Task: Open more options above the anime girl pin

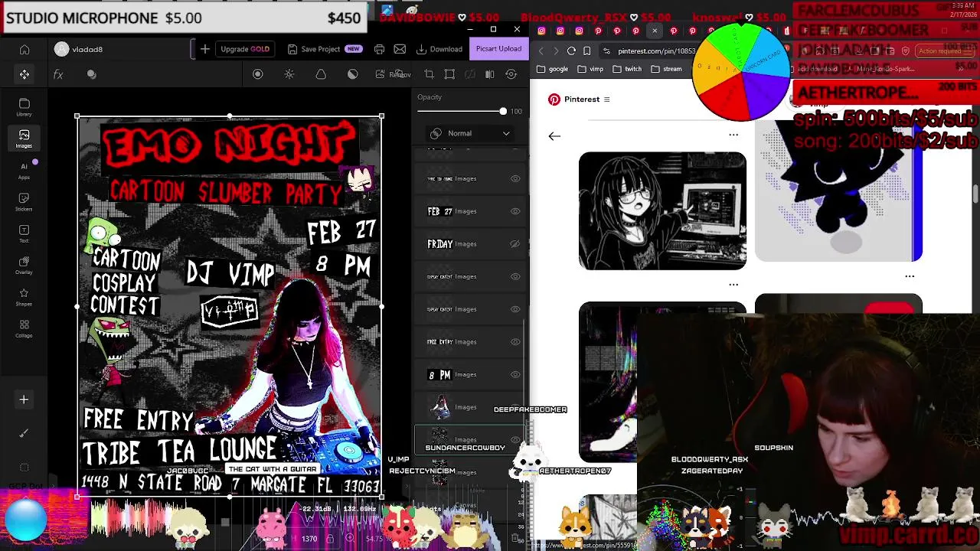Action: coord(733,135)
